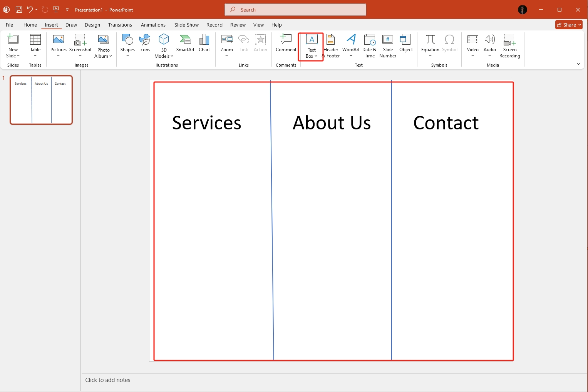Add a Comment to the slide
Viewport: 588px width, 392px height.
tap(286, 43)
